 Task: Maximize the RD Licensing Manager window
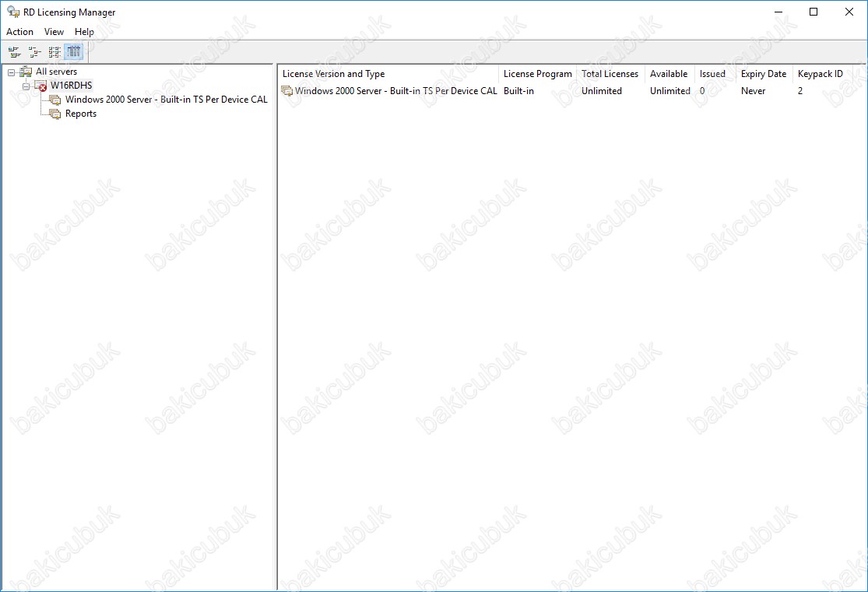coord(814,12)
